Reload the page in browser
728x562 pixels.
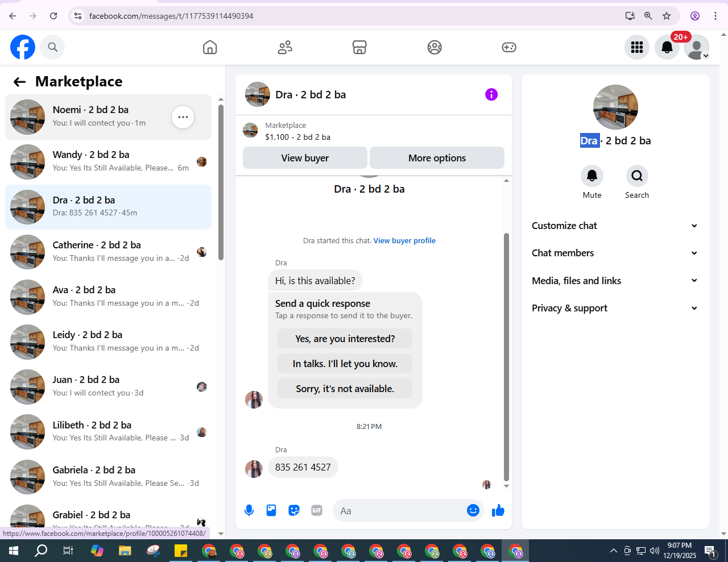(x=53, y=16)
